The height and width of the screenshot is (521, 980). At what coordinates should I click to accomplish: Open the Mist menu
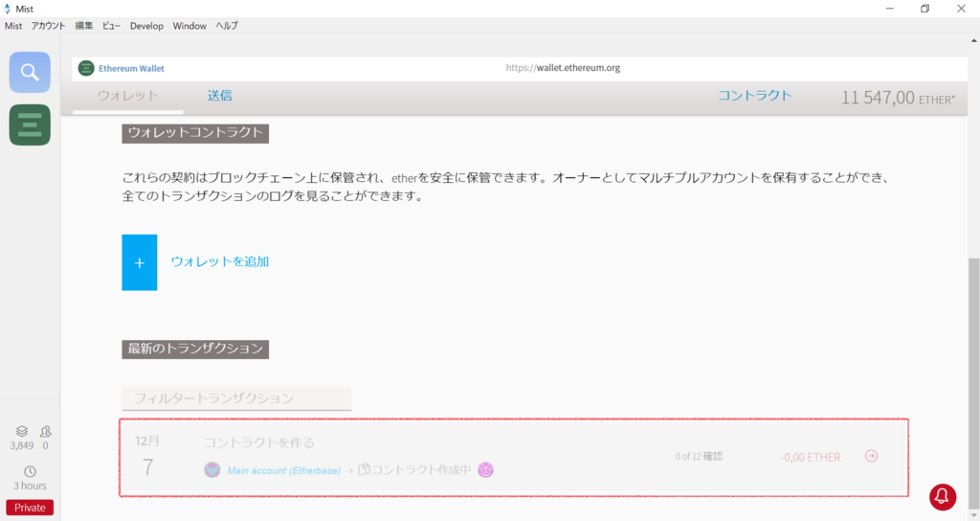point(13,26)
